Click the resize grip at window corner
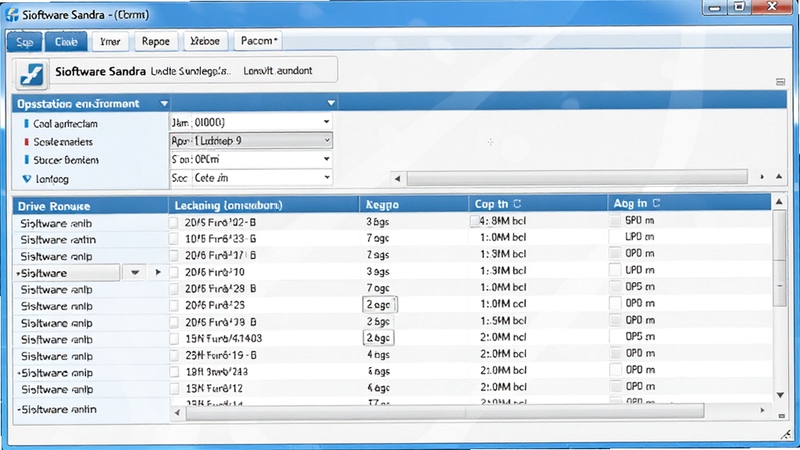 (x=786, y=434)
